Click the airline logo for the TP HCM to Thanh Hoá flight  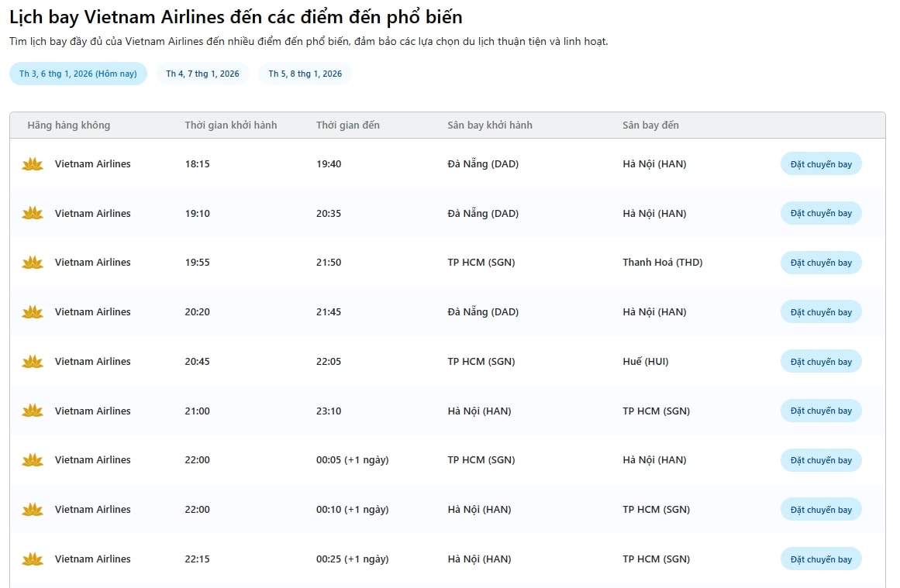pyautogui.click(x=32, y=262)
